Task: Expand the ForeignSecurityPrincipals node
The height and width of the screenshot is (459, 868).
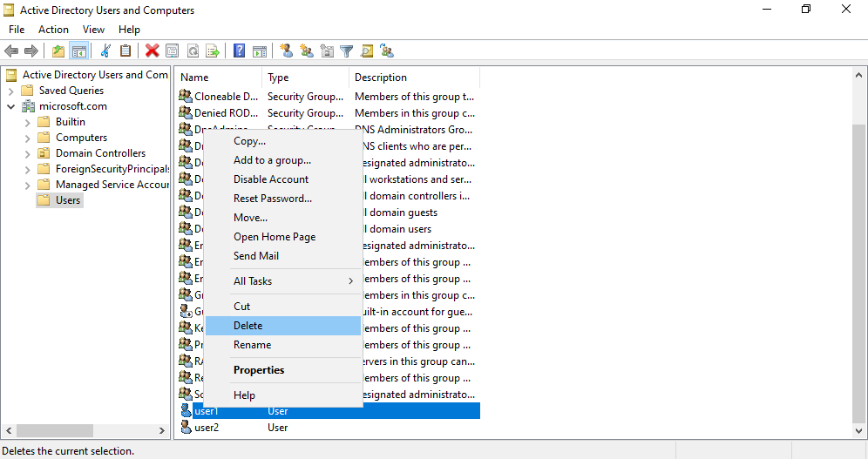Action: point(28,169)
